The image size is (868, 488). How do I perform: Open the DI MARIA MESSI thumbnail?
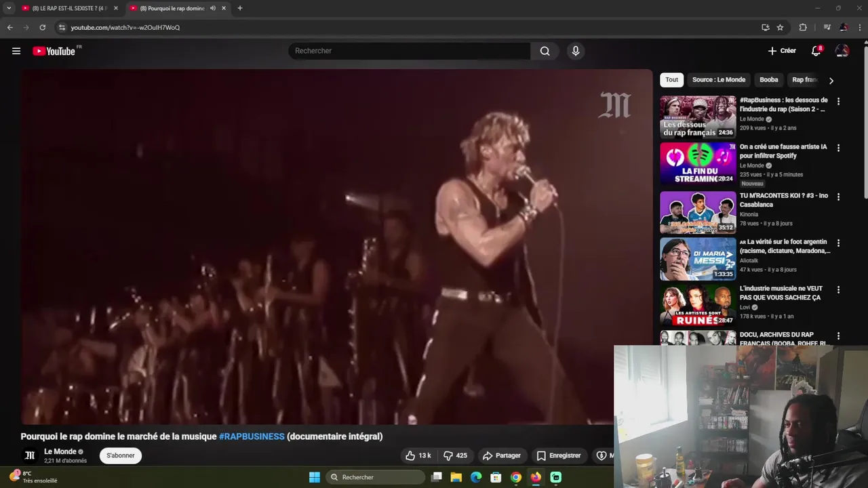click(x=698, y=259)
